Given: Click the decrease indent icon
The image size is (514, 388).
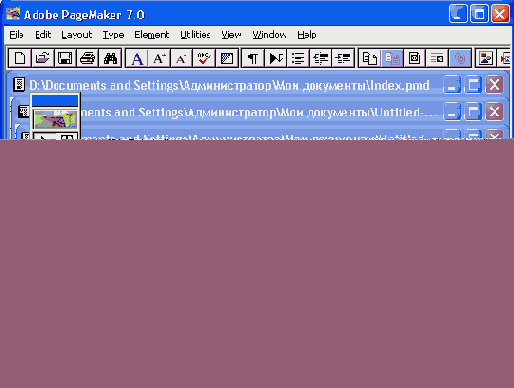Looking at the screenshot, I should [x=321, y=58].
